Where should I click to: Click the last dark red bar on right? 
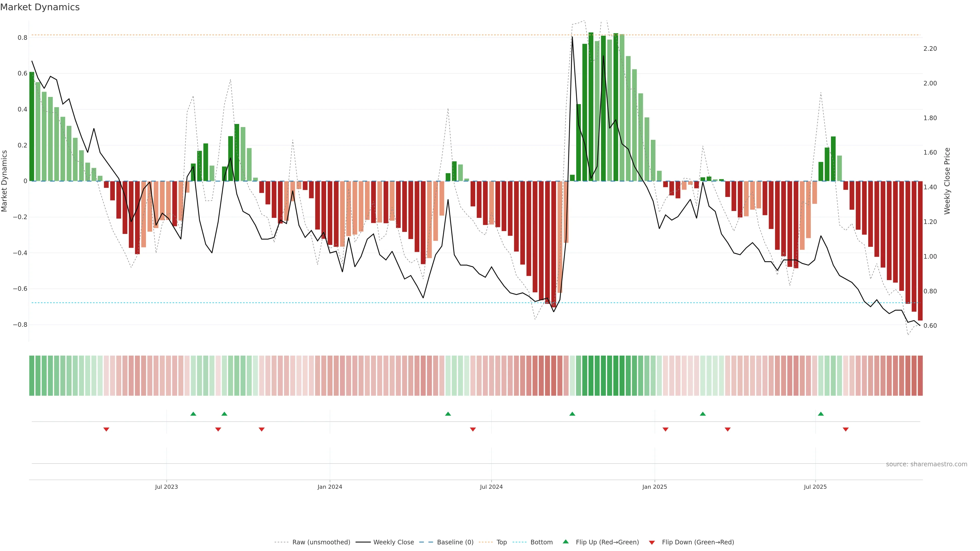click(920, 251)
